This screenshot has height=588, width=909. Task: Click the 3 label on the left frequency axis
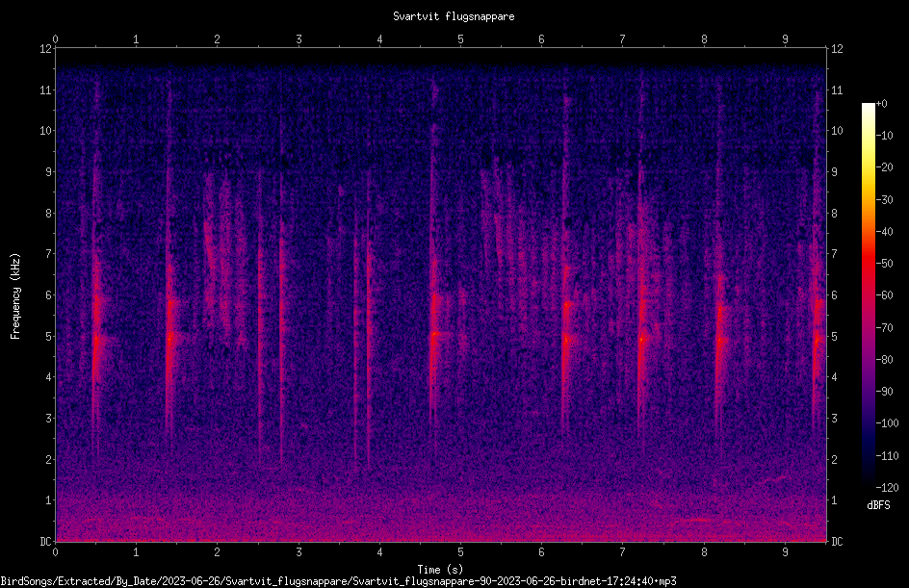49,419
